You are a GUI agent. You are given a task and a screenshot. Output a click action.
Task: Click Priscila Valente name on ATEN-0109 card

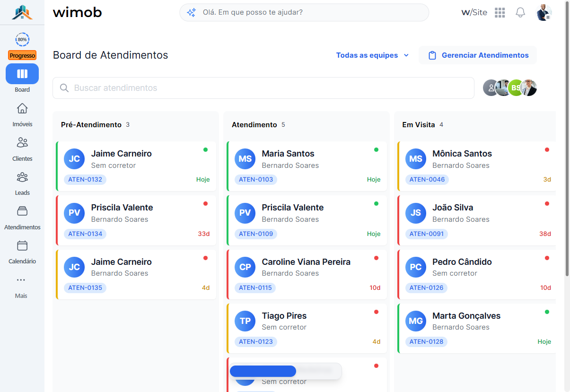(x=293, y=208)
